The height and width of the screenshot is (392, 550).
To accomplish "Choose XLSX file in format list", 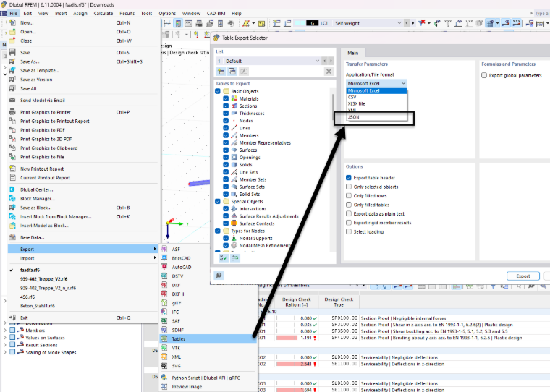I will (x=376, y=103).
